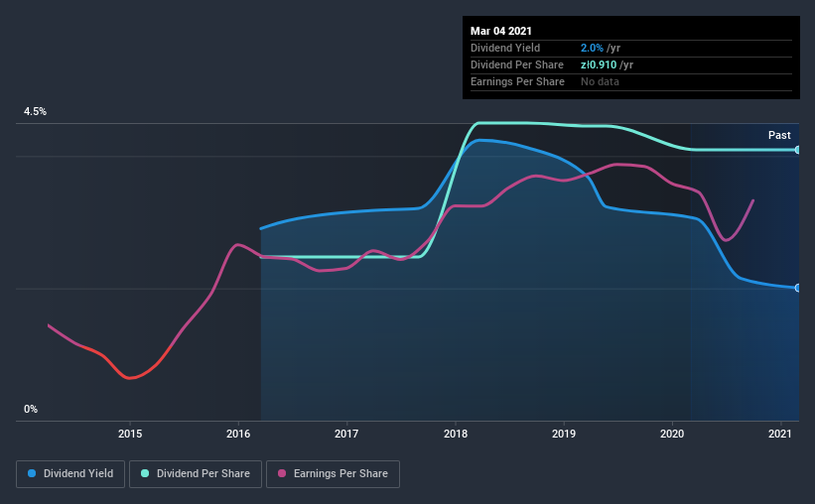
Task: Click the tooltip date 'Mar 04 2021'
Action: (501, 31)
